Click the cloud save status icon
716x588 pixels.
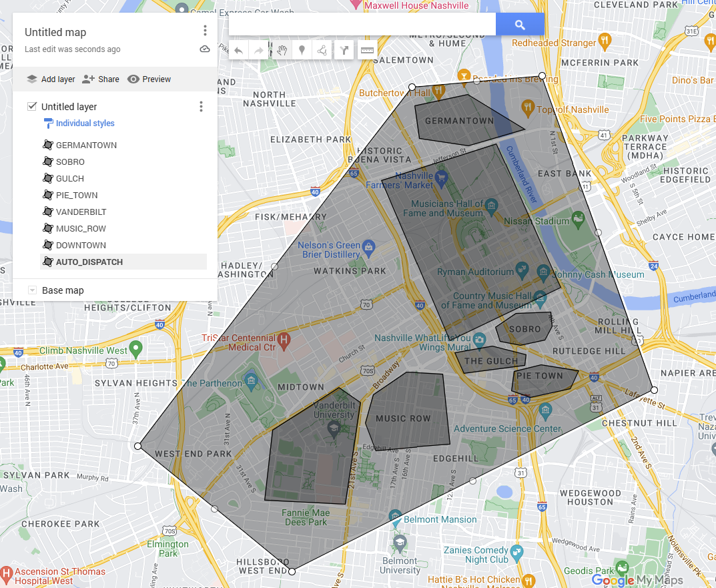(x=204, y=49)
